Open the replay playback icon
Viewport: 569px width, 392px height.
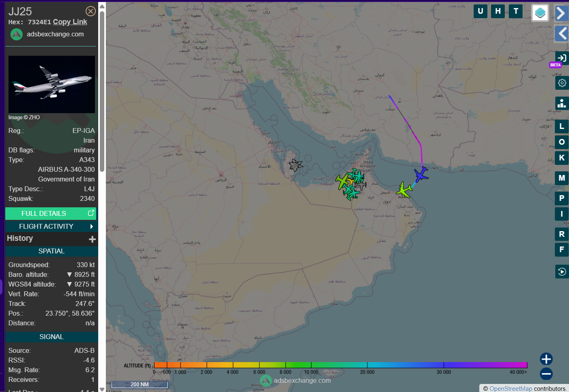click(562, 272)
